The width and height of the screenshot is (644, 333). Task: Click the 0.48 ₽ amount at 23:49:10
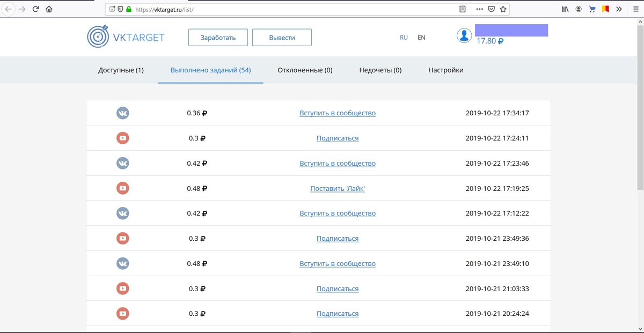pos(197,264)
